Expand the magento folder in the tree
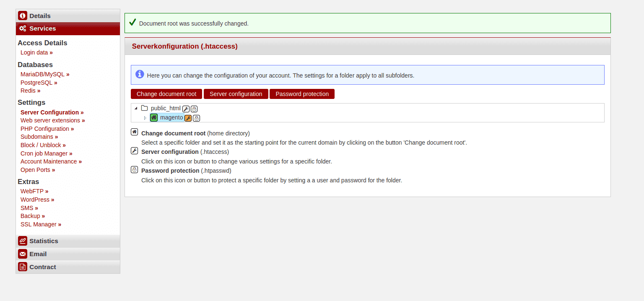 click(145, 118)
